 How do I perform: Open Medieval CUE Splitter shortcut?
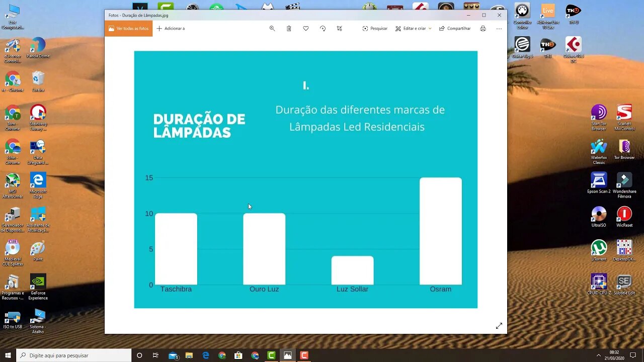[x=13, y=253]
